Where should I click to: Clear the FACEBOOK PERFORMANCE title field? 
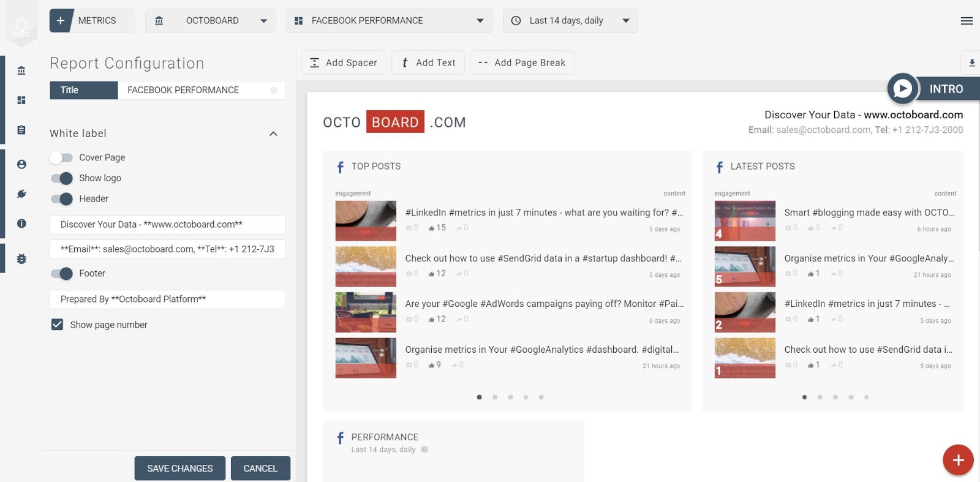tap(274, 90)
